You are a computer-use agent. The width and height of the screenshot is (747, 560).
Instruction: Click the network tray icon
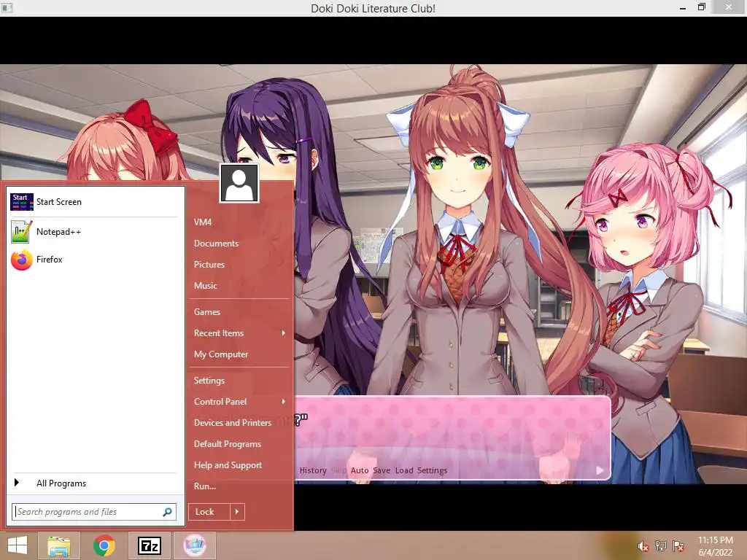661,546
